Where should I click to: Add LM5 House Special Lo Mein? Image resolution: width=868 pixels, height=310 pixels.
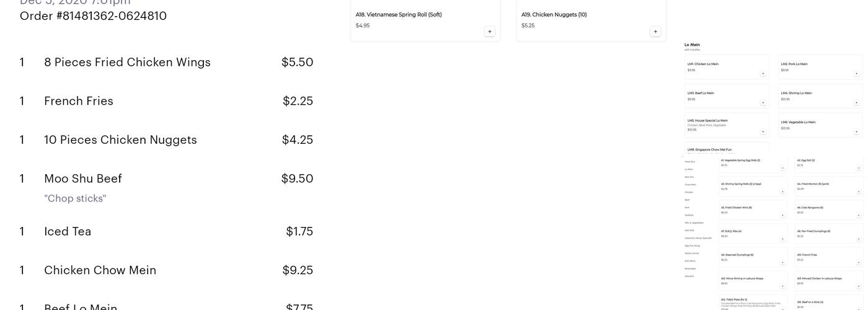(763, 131)
